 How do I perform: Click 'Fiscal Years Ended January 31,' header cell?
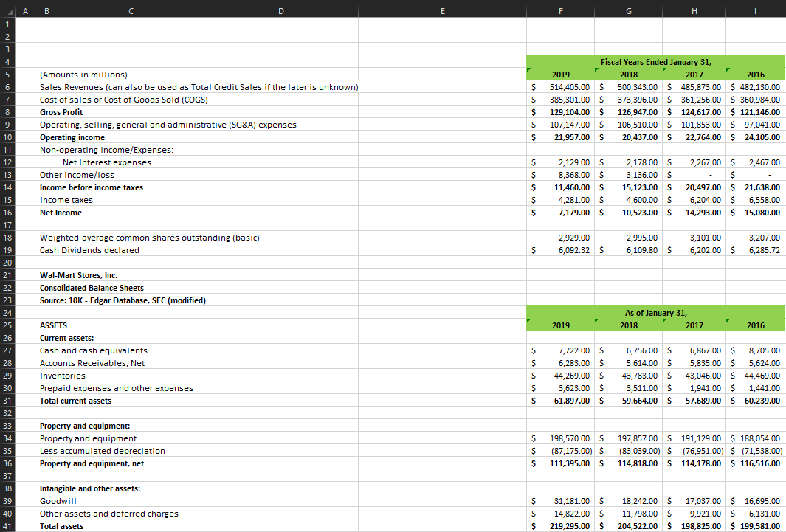coord(655,62)
